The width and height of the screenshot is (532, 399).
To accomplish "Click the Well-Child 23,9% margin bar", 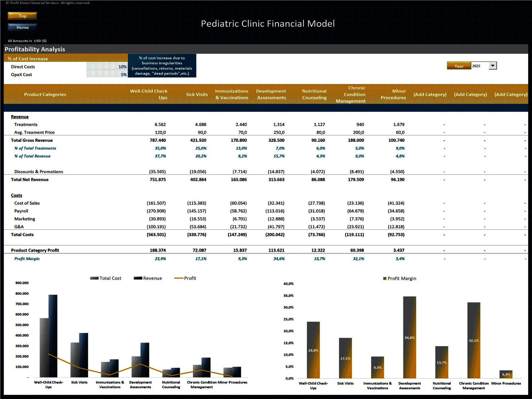I will [313, 350].
